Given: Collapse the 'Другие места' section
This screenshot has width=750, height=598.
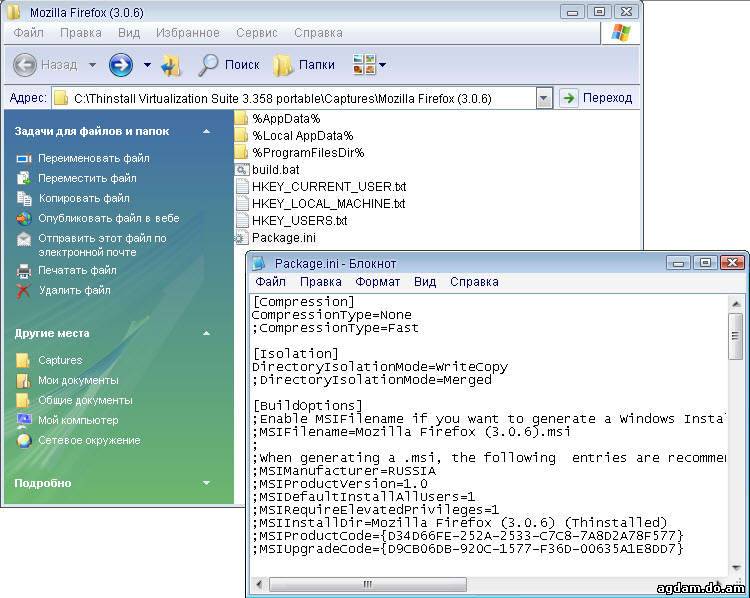Looking at the screenshot, I should (207, 333).
